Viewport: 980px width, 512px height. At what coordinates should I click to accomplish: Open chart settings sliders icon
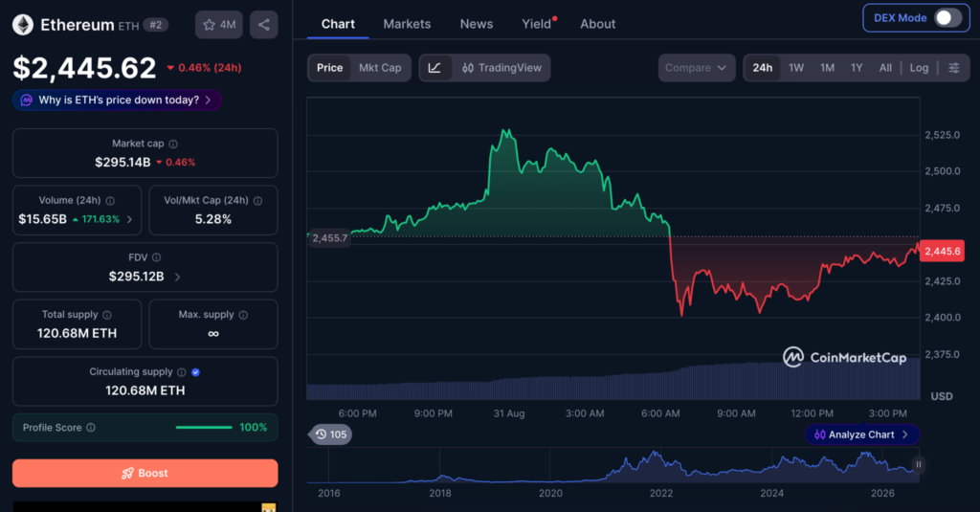954,68
